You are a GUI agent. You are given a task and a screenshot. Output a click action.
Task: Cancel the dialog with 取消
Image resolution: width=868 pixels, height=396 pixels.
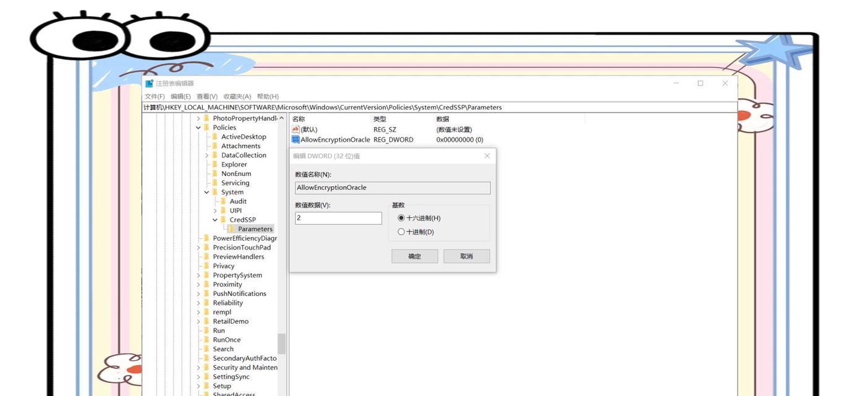click(x=467, y=256)
